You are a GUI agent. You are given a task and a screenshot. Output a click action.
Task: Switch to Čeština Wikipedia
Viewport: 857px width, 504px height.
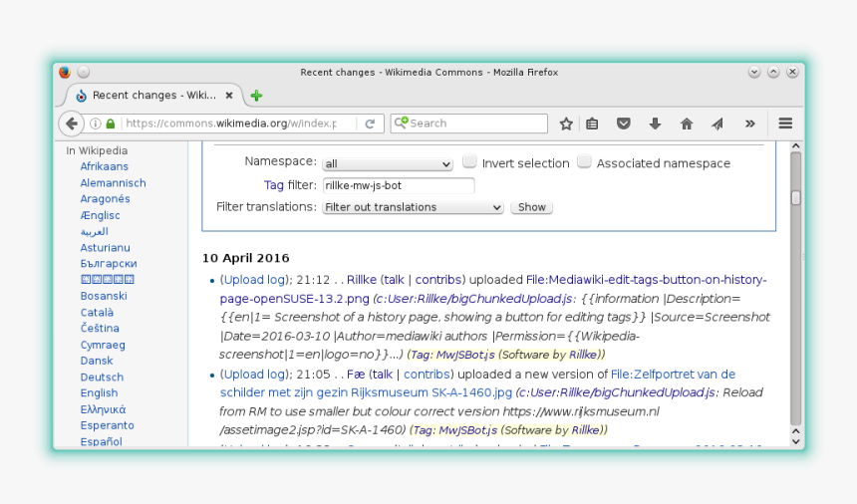point(100,328)
